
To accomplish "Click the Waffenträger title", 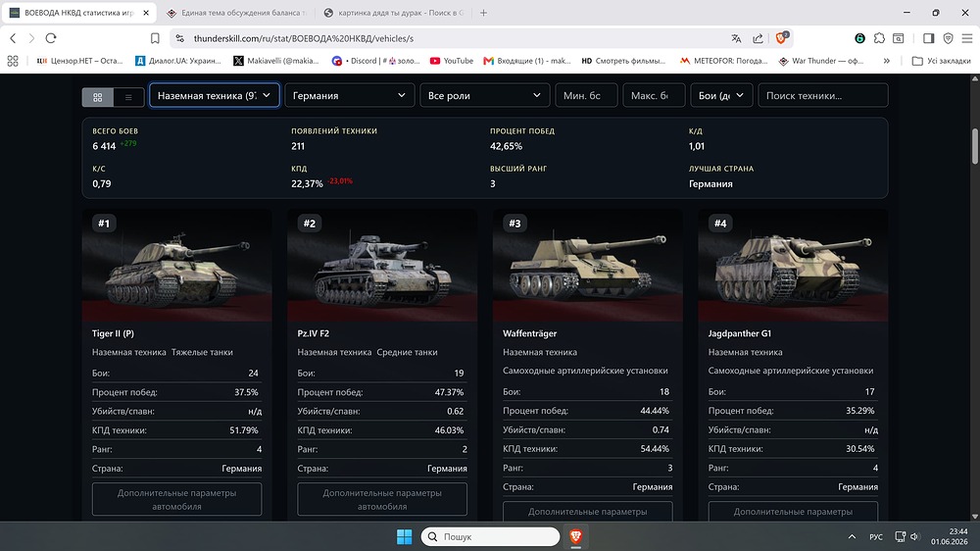I will click(x=529, y=333).
